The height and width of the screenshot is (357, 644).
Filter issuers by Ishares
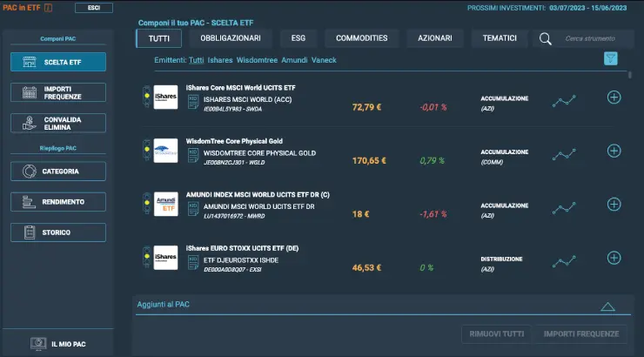pyautogui.click(x=219, y=60)
